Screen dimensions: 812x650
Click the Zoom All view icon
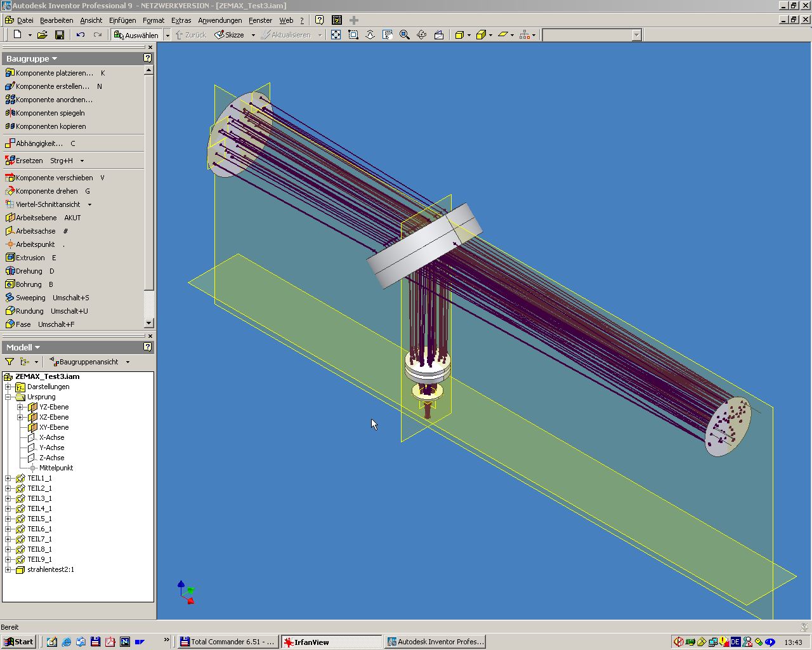coord(336,35)
